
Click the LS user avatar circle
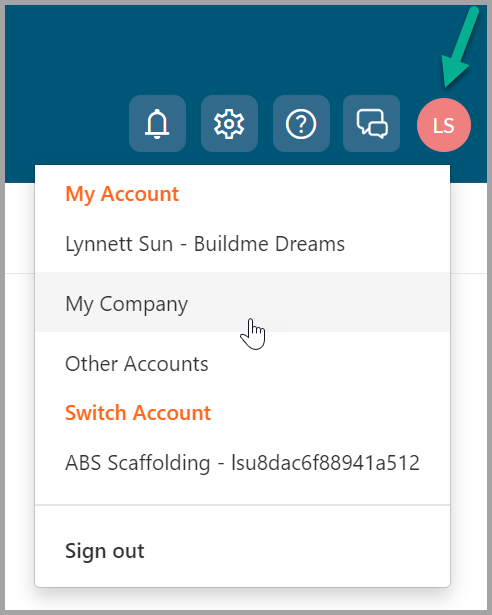pyautogui.click(x=444, y=125)
